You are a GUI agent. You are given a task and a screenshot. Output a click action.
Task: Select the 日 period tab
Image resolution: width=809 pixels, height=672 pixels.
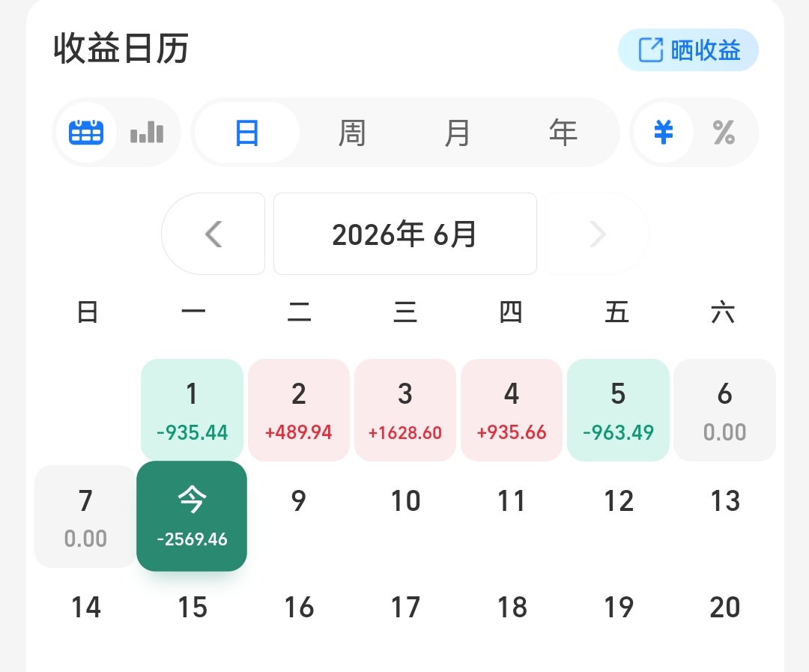[x=246, y=133]
